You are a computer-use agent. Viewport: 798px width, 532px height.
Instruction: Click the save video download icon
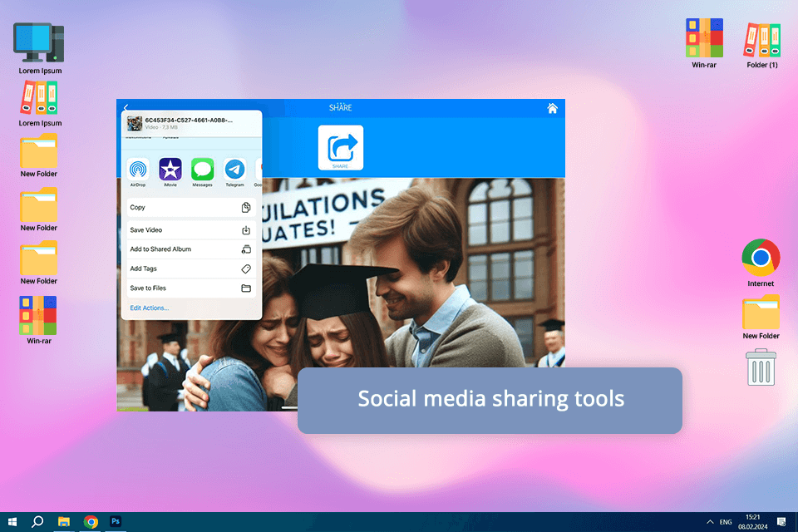tap(246, 230)
